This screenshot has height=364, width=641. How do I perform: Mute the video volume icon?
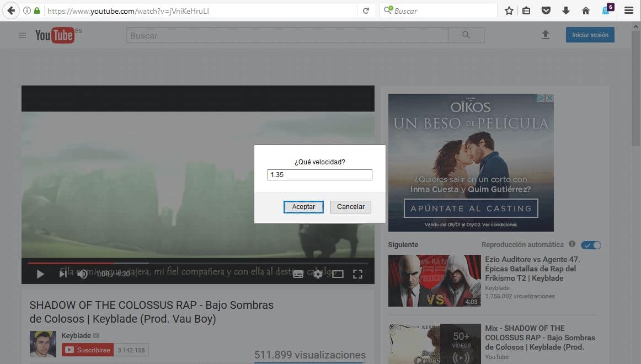(82, 274)
